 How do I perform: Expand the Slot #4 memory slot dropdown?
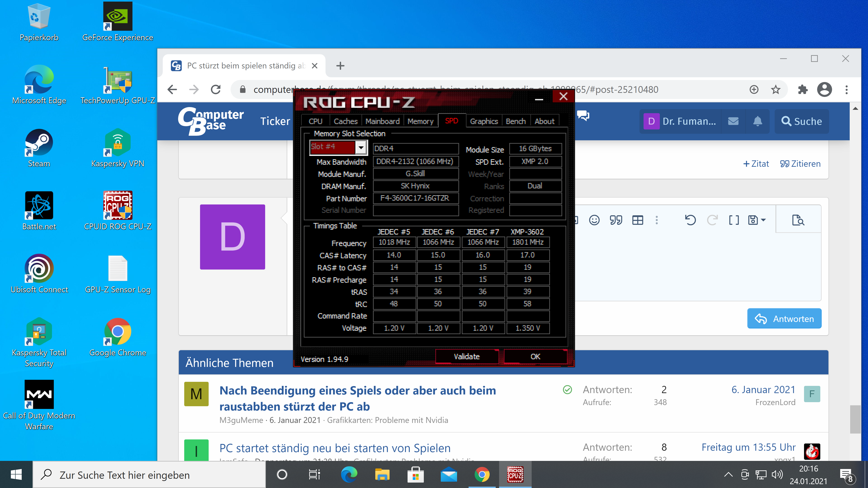click(361, 148)
